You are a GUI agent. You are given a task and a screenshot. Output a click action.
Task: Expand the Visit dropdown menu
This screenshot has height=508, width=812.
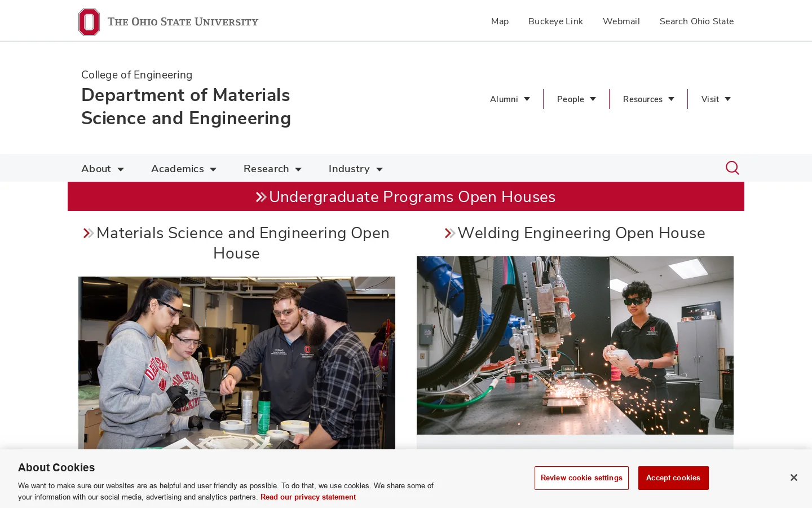716,99
